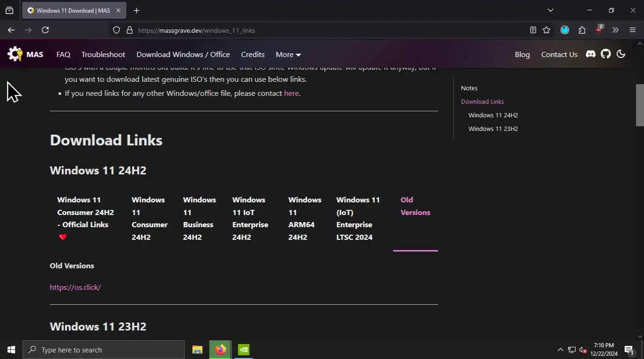Viewport: 644px width, 359px height.
Task: Toggle reader view icon in address bar
Action: click(533, 30)
